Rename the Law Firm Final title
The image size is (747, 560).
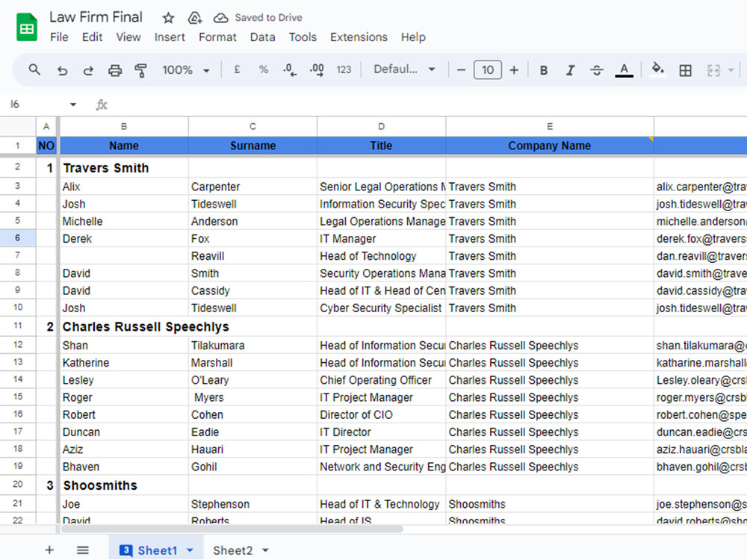tap(96, 17)
